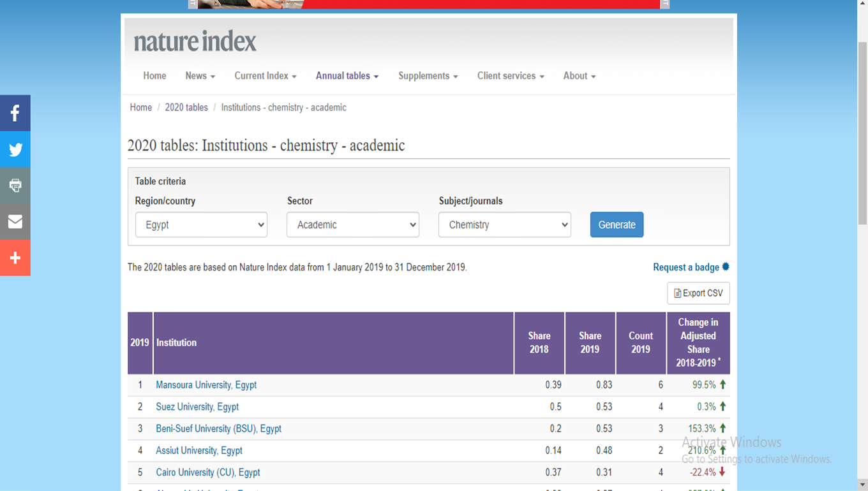Click the Share 2019 column header
The width and height of the screenshot is (868, 491).
coord(590,343)
